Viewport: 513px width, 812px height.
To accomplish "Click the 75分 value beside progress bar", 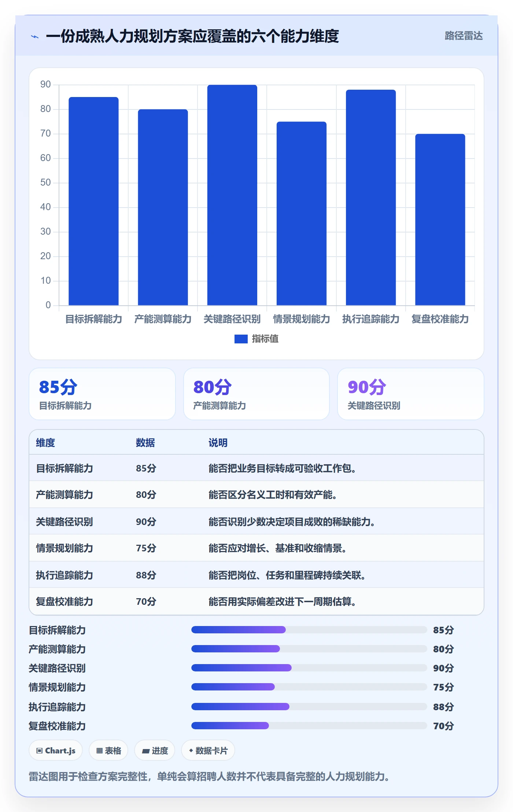I will (443, 687).
